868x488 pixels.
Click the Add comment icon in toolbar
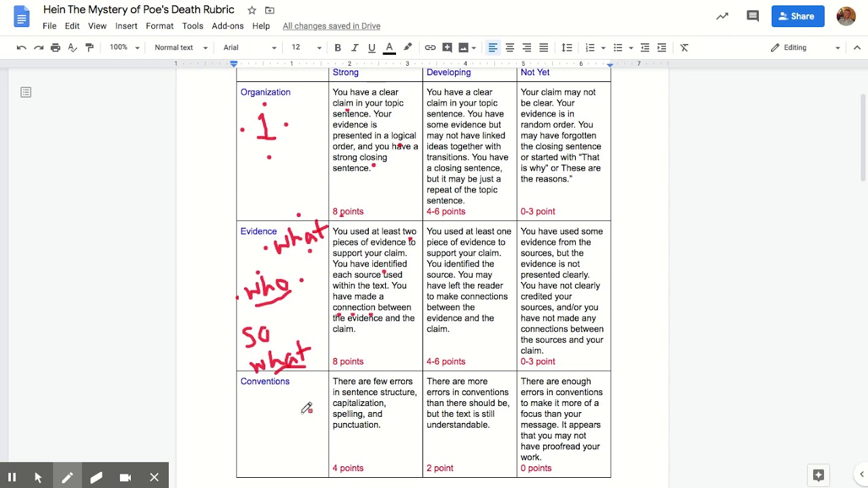click(x=448, y=47)
